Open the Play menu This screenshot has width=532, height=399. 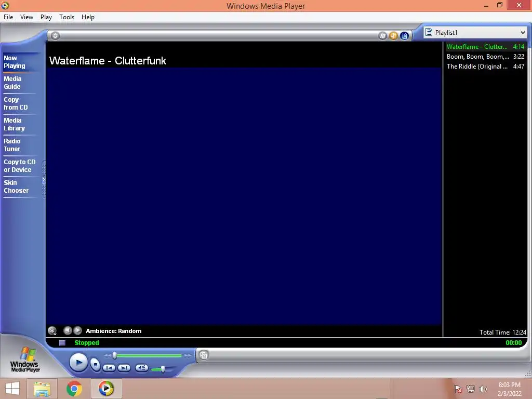46,17
